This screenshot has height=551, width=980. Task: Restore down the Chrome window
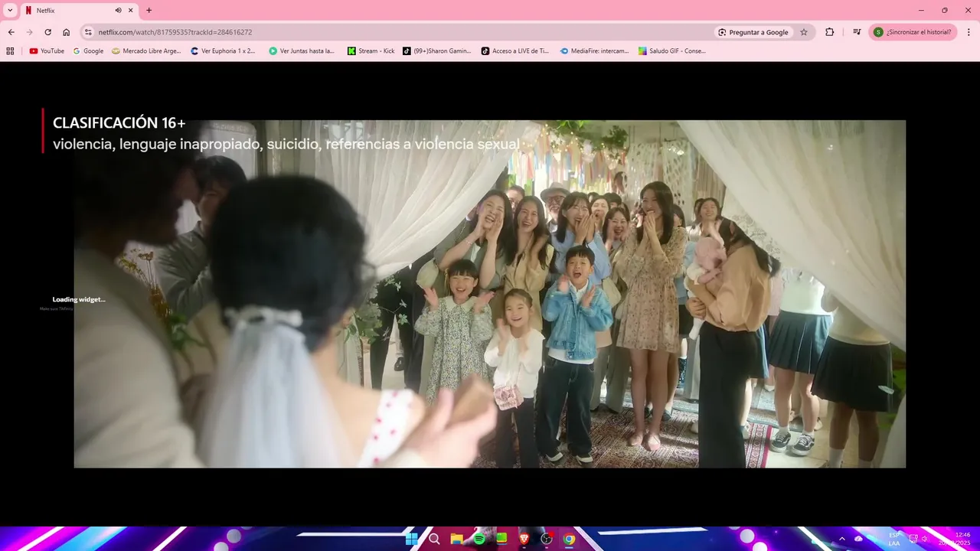click(944, 10)
